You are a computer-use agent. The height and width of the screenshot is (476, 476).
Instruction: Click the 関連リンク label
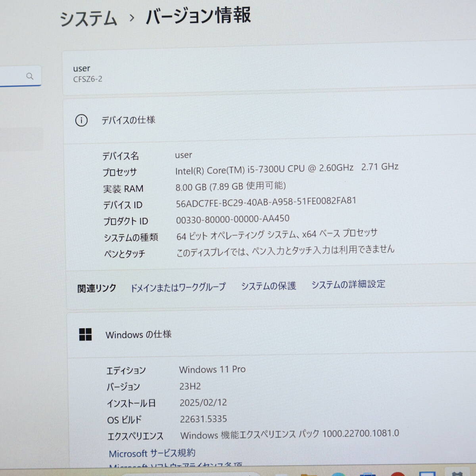tap(97, 288)
